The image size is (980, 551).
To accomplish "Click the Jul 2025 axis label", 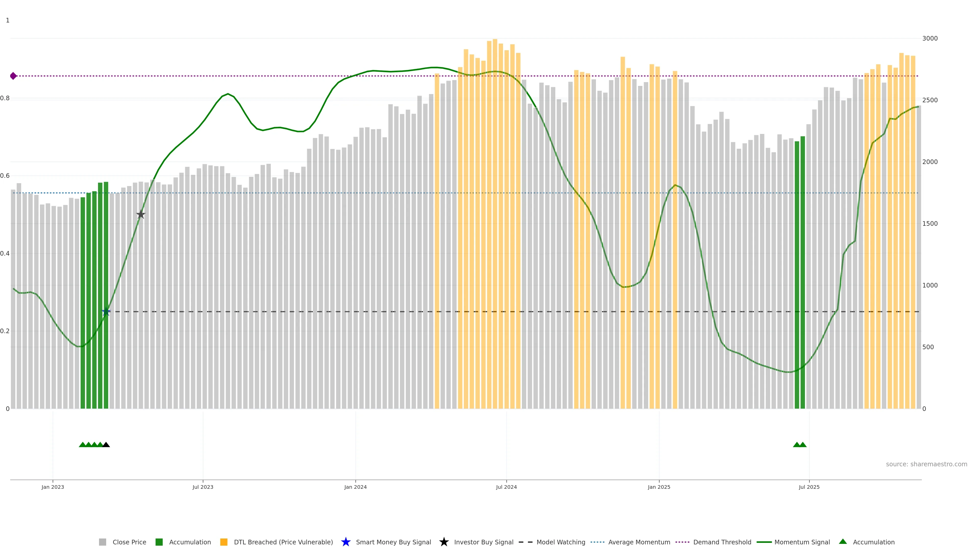I will tap(809, 487).
